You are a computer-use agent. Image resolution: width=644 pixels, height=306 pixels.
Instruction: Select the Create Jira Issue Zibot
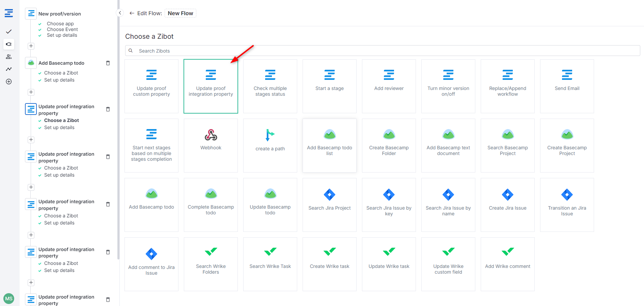[x=508, y=205]
